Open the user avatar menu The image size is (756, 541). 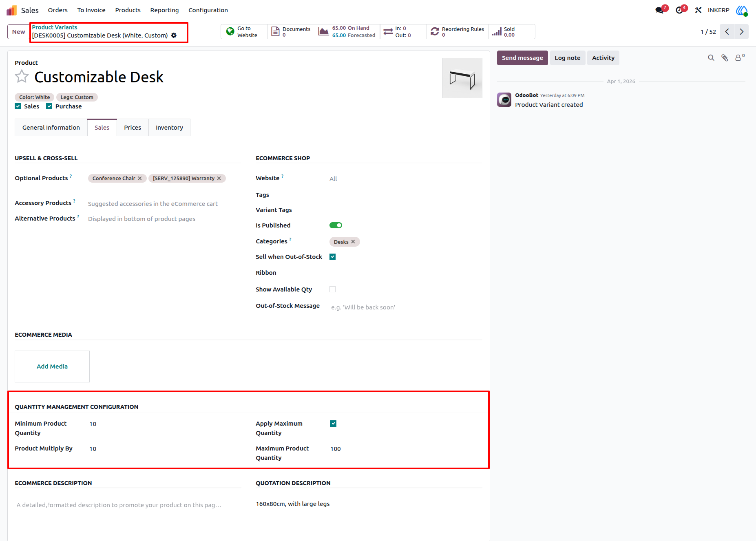tap(742, 10)
